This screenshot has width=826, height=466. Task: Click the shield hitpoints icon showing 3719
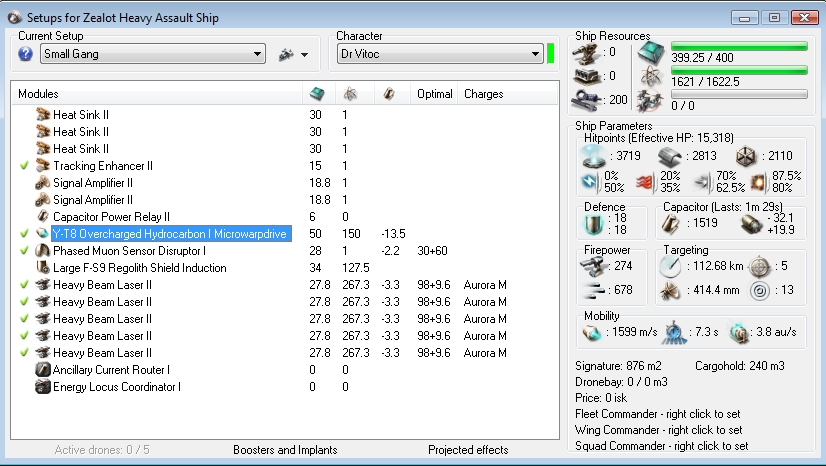click(594, 156)
